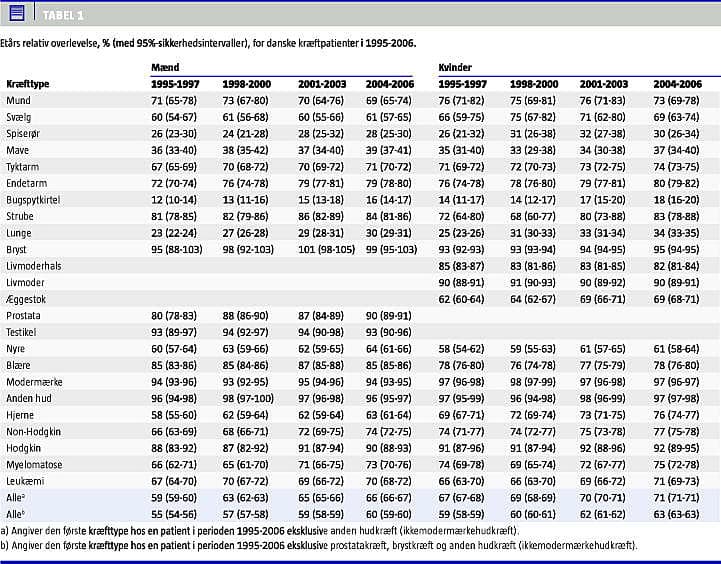Click footnote a) text below the table
Viewport: 721px width, 564px height.
click(x=260, y=529)
